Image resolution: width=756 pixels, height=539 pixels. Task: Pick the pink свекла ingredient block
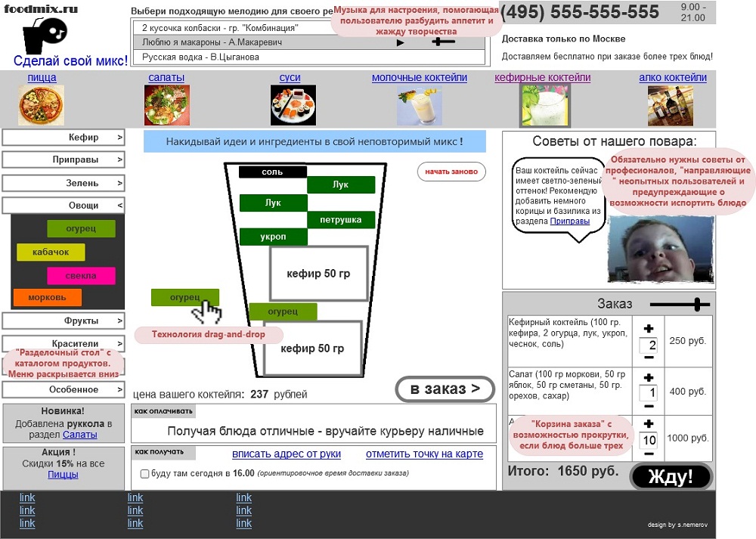click(81, 276)
